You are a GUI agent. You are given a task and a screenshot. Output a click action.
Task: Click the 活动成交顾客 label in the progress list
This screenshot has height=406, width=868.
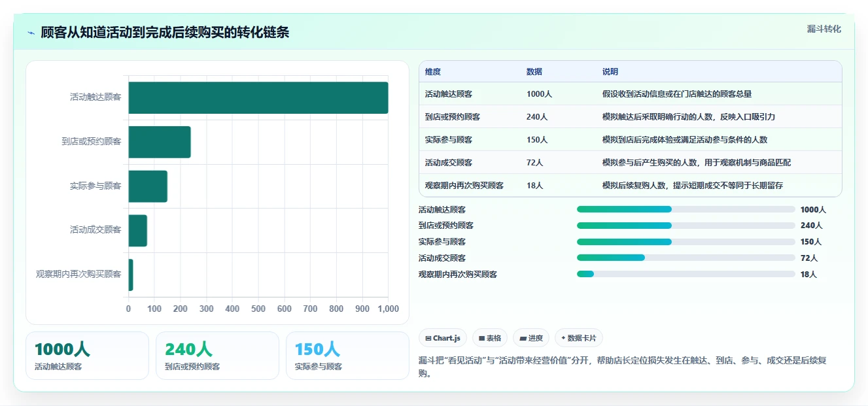(x=442, y=258)
